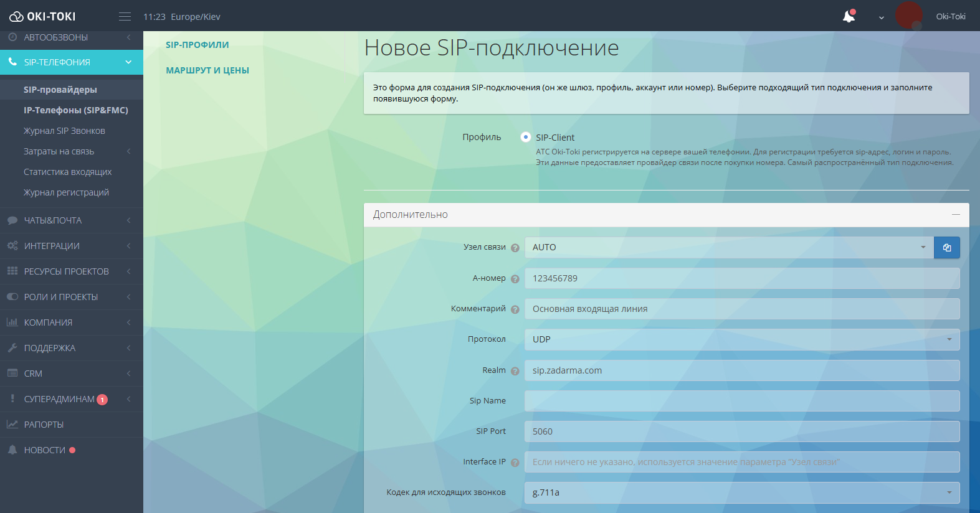Click the wrench icon of ПОДДЕРЖКА
The width and height of the screenshot is (980, 513).
point(12,347)
